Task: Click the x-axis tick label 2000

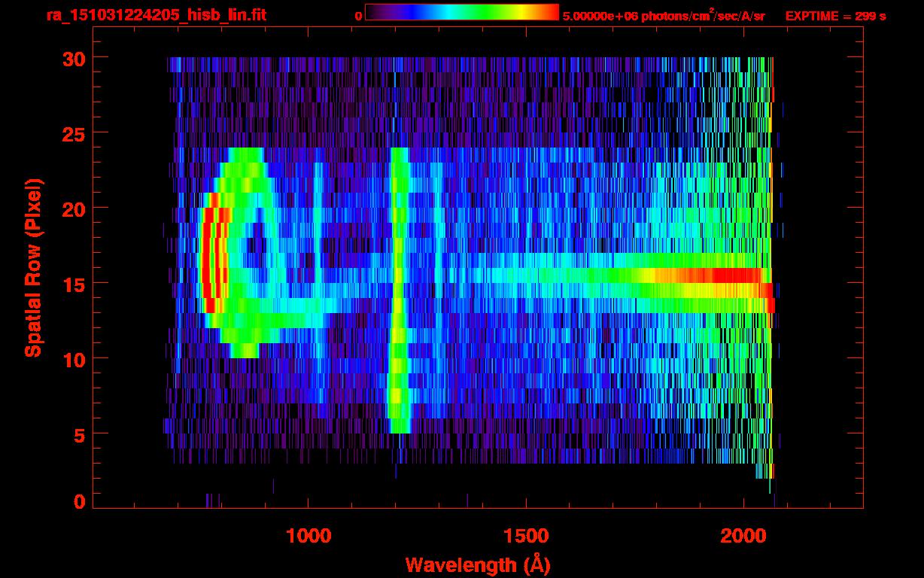Action: pos(743,536)
